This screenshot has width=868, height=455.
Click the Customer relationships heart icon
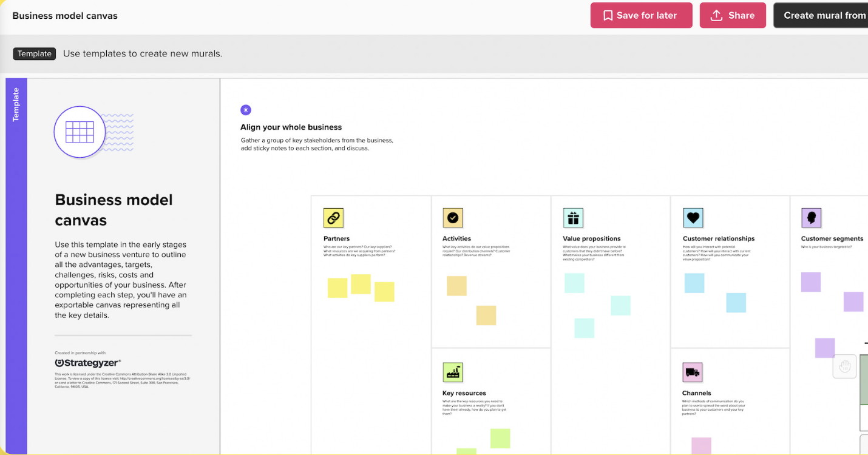[693, 217]
